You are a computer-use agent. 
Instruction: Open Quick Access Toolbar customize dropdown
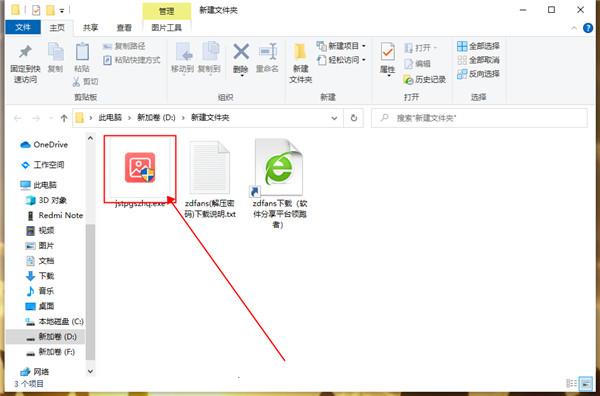click(x=62, y=11)
